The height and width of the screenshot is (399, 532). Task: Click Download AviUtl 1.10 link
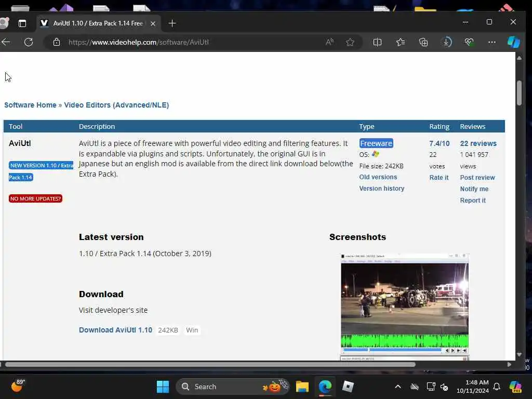(x=115, y=330)
